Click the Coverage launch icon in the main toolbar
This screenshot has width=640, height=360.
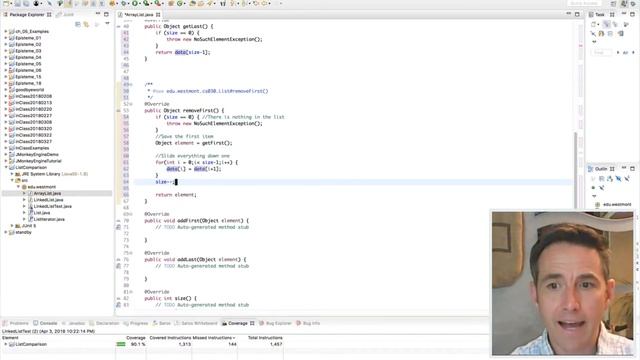point(146,4)
